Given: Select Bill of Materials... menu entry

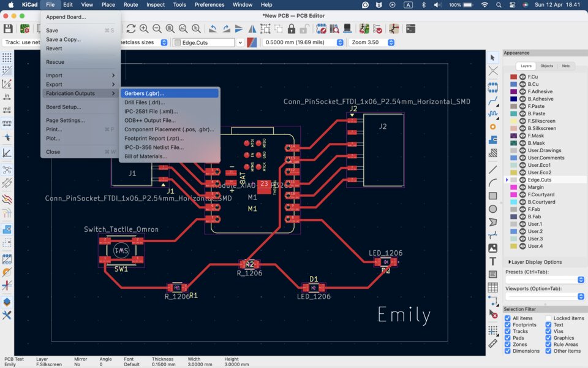Looking at the screenshot, I should 169,156.
